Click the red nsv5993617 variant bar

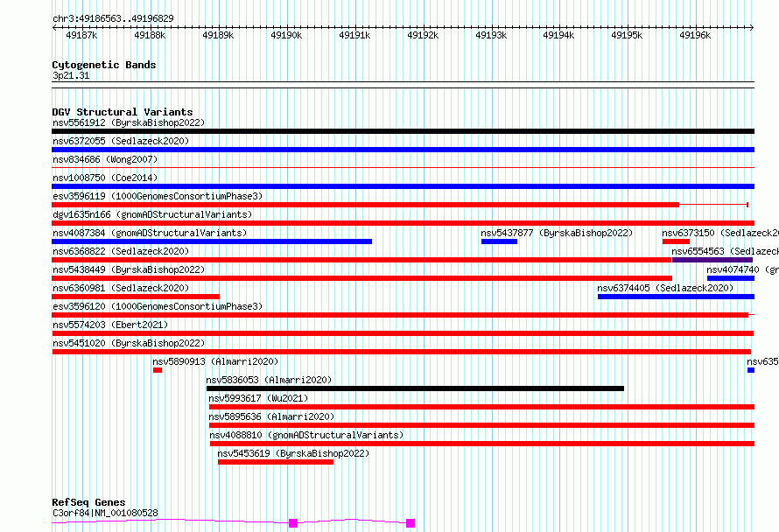[482, 407]
